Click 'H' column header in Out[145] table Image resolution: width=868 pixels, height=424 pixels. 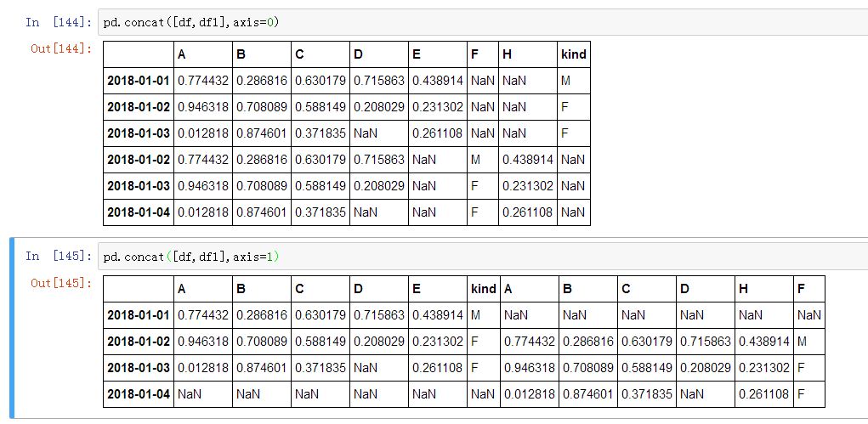click(744, 289)
